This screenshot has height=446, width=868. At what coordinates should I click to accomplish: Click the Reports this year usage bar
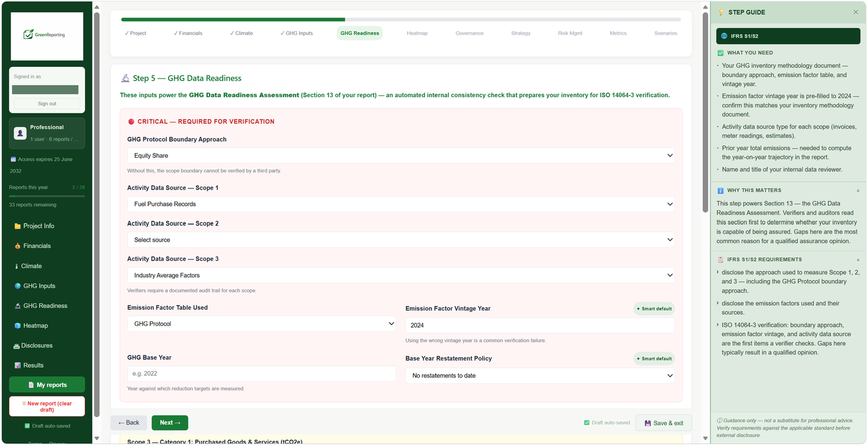pos(47,196)
